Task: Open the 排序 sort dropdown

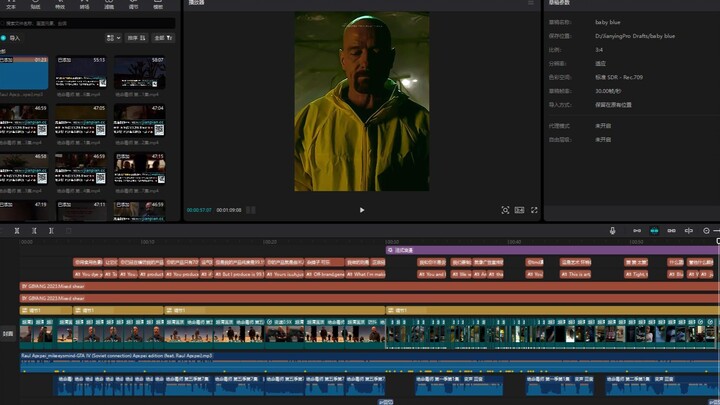Action: [136, 38]
